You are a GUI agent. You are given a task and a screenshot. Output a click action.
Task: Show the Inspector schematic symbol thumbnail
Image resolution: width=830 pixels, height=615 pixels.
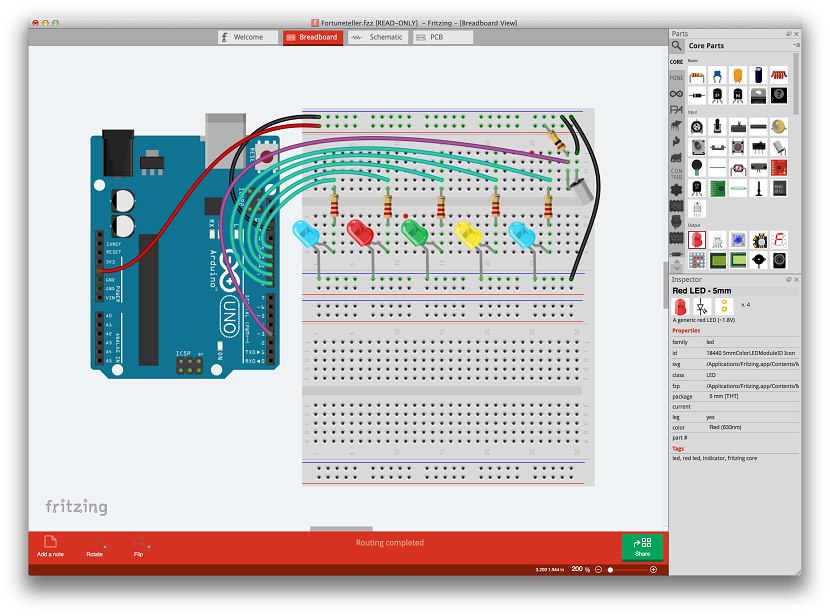pyautogui.click(x=702, y=306)
